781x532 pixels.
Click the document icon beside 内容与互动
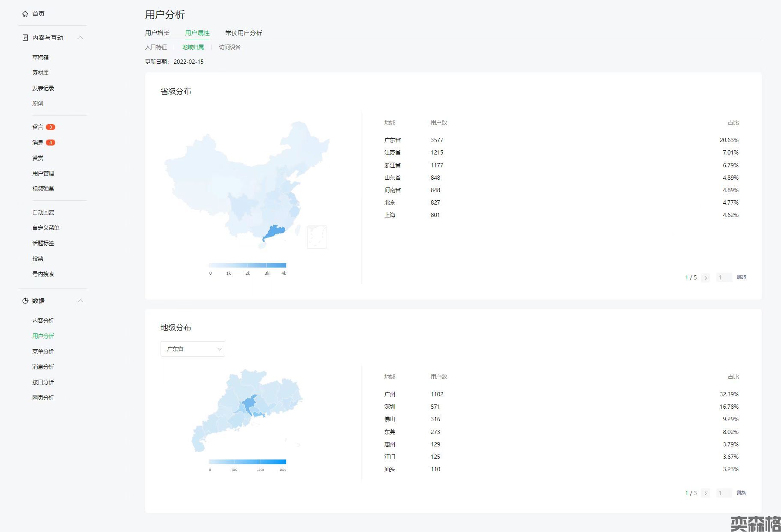coord(25,38)
